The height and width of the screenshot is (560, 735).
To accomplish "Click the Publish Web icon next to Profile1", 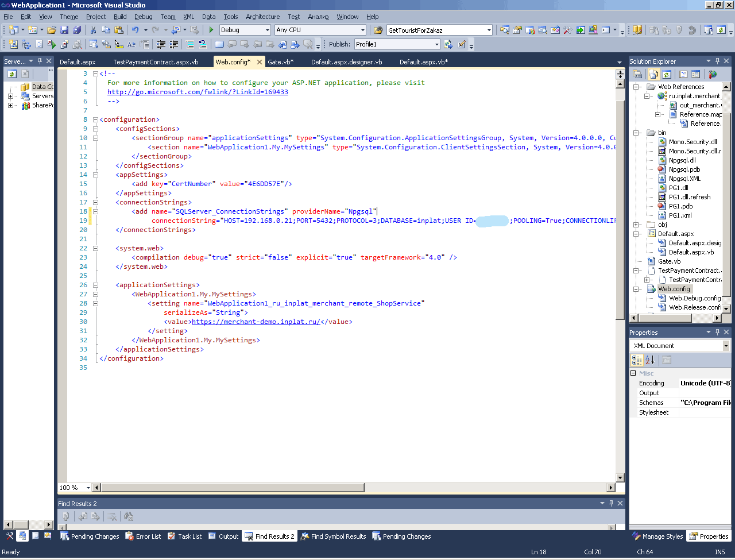I will (x=448, y=44).
